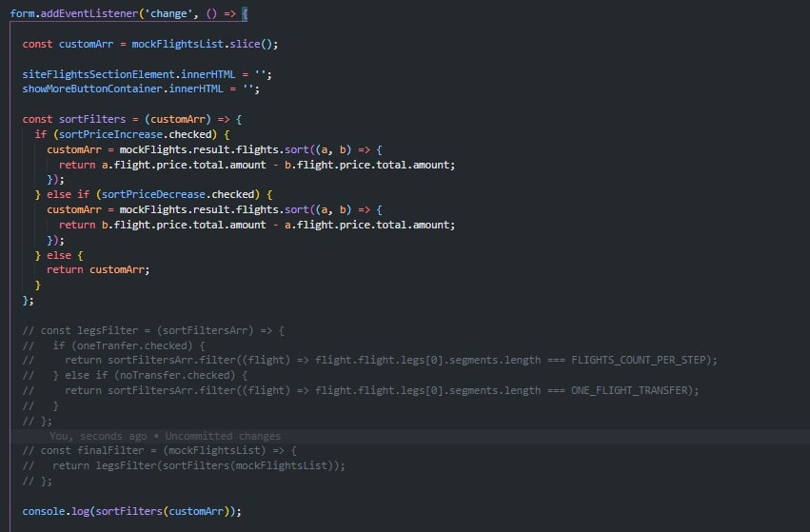Click the commented line 'else if (noTransfer.checked) {'
Viewport: 810px width, 532px height.
135,375
